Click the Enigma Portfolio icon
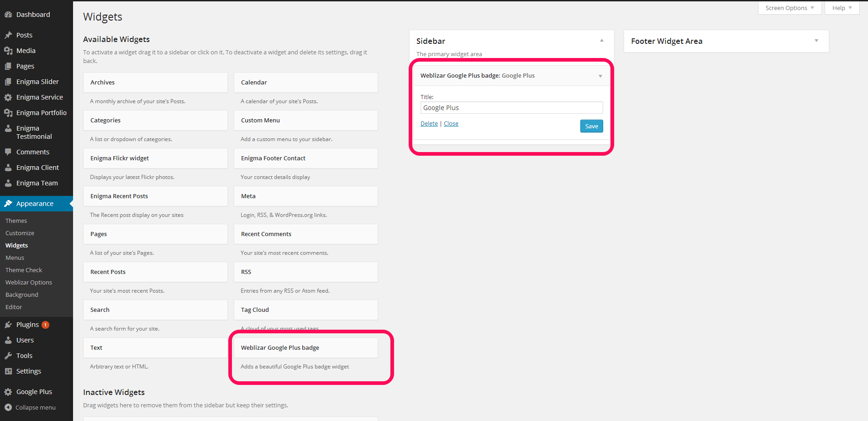Screen dimensions: 868x421 (8, 113)
